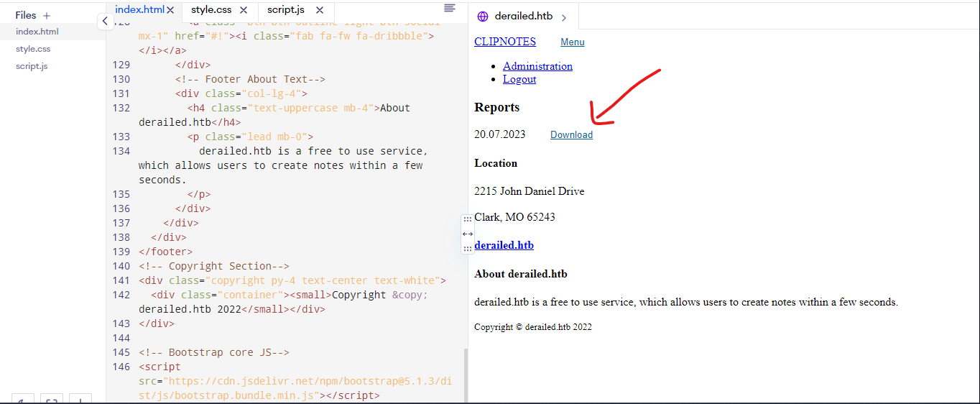Open index.html in the Files list

pyautogui.click(x=37, y=32)
